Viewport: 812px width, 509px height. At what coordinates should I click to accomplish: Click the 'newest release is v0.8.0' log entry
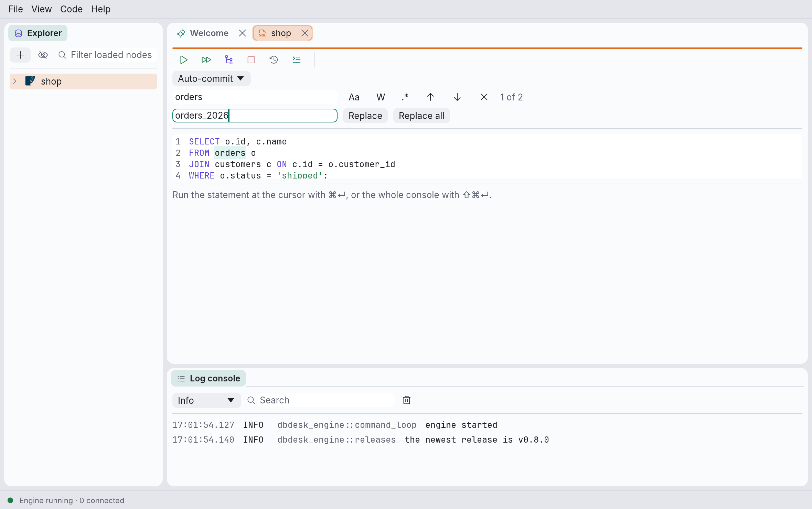pos(361,440)
